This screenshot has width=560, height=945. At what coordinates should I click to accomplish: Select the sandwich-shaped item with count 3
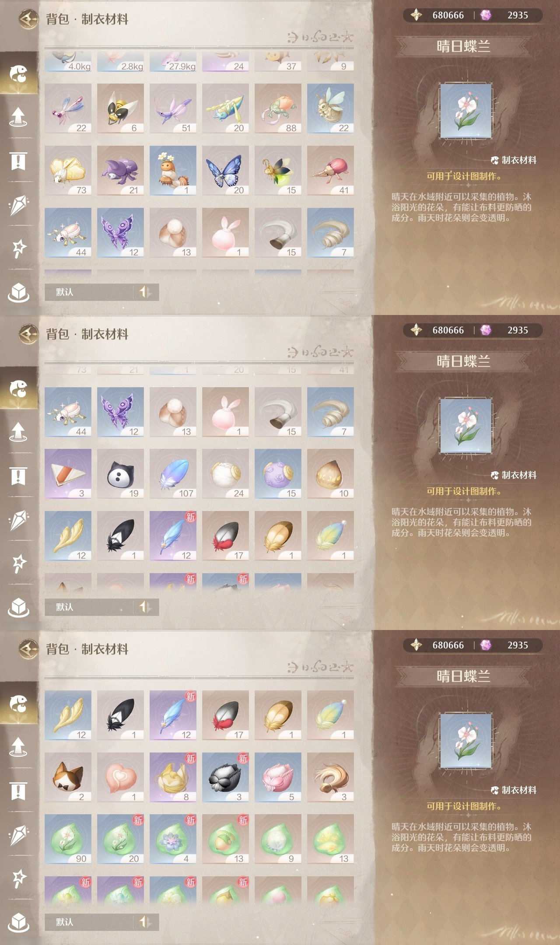click(x=68, y=474)
